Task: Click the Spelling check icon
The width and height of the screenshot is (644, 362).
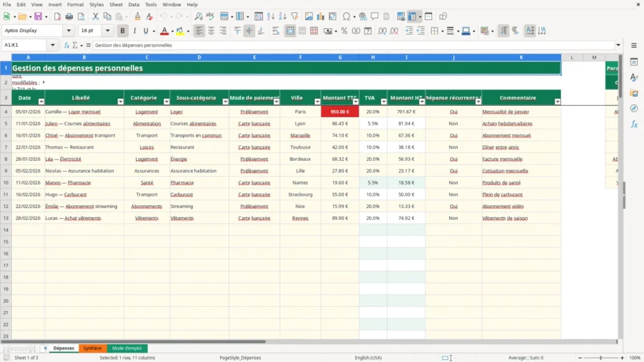Action: [210, 16]
